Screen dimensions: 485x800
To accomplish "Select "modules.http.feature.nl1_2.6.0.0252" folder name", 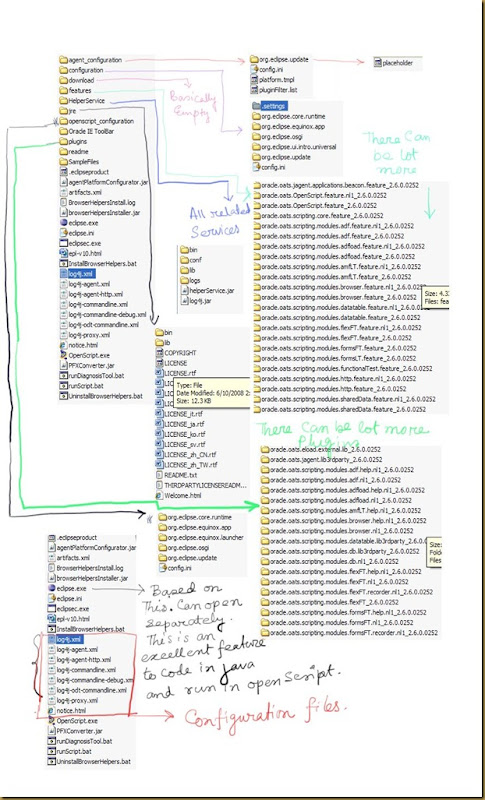I will click(339, 379).
